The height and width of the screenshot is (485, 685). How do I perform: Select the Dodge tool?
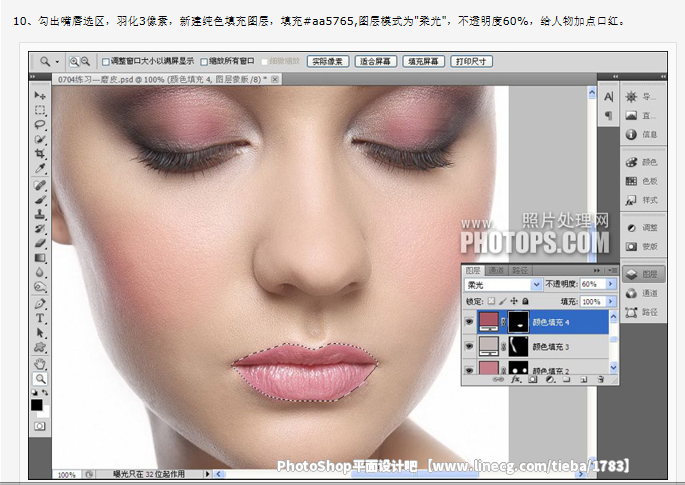(40, 287)
